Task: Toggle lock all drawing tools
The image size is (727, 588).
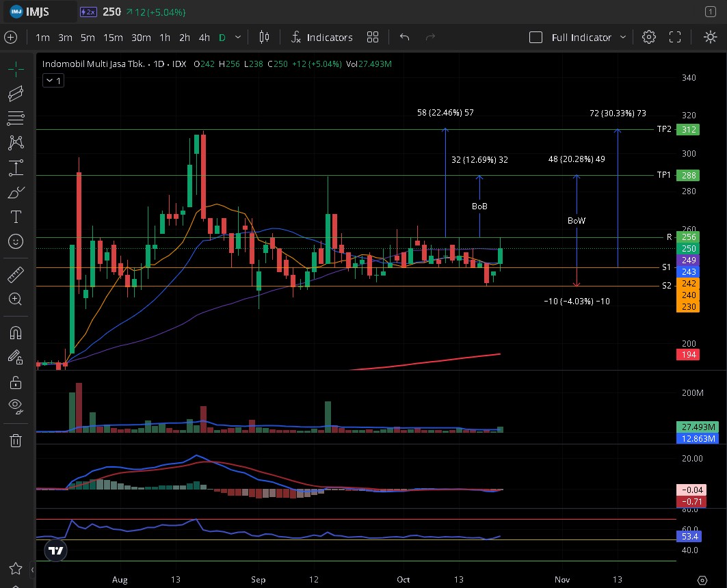Action: [x=15, y=382]
